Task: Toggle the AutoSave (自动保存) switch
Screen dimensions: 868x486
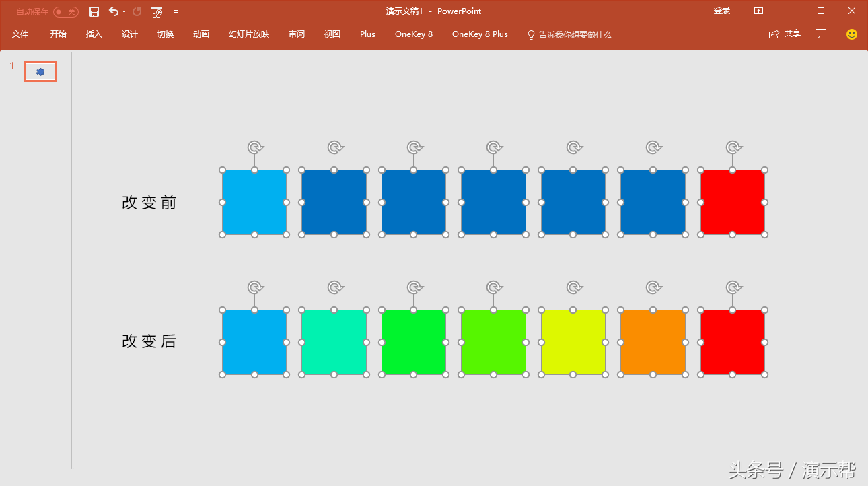Action: point(66,12)
